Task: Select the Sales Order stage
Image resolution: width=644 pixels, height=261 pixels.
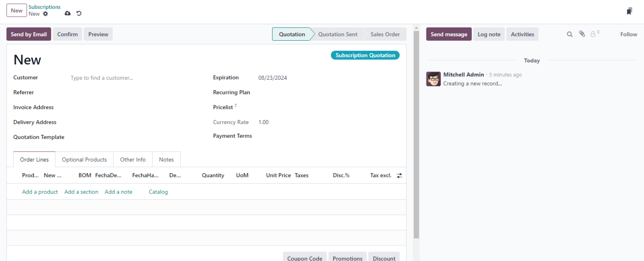Action: pyautogui.click(x=385, y=34)
